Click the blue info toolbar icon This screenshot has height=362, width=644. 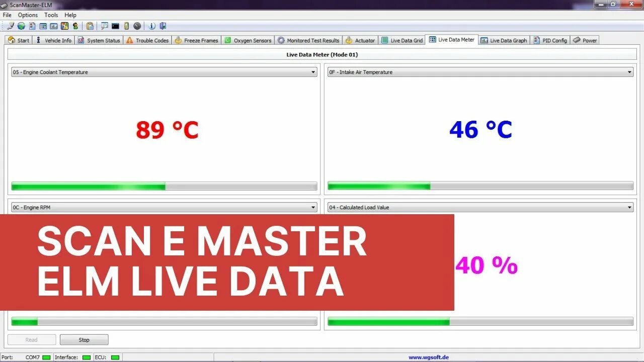coord(152,26)
